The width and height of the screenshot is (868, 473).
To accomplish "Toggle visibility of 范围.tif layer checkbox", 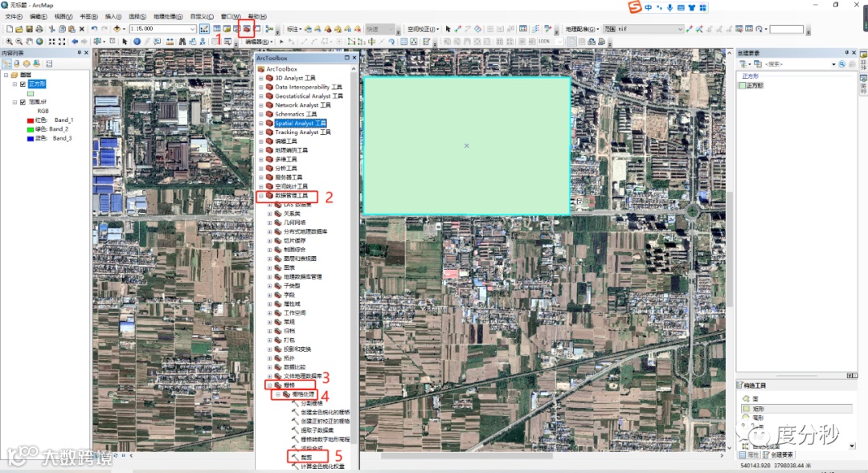I will coord(23,102).
